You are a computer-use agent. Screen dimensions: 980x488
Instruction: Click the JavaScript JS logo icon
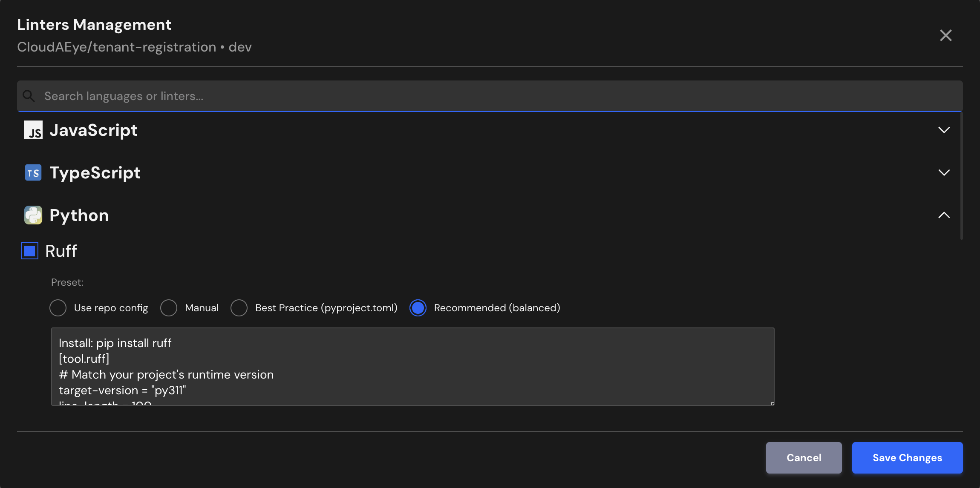click(x=33, y=130)
